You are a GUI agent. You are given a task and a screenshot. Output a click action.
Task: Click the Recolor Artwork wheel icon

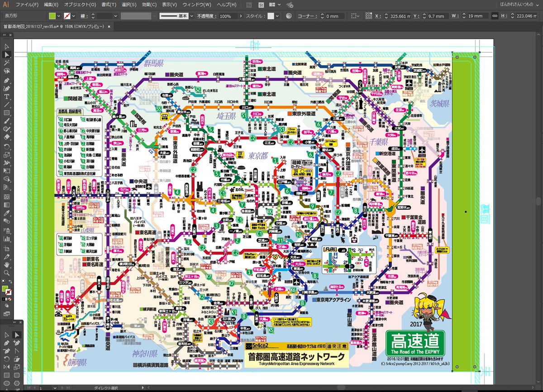pyautogui.click(x=289, y=16)
